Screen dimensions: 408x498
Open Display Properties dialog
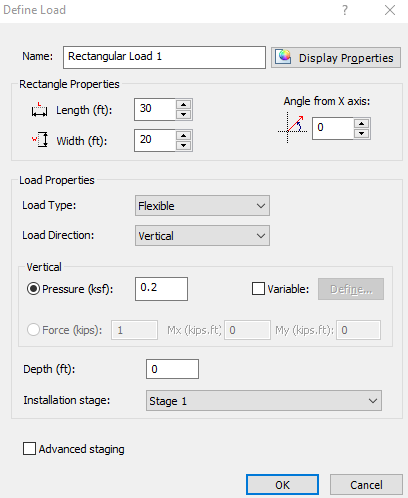(336, 58)
